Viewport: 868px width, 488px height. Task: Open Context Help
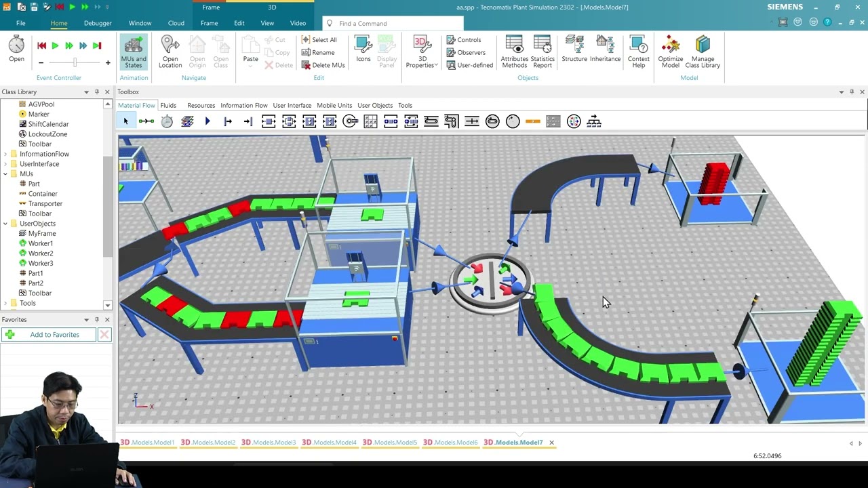coord(638,52)
